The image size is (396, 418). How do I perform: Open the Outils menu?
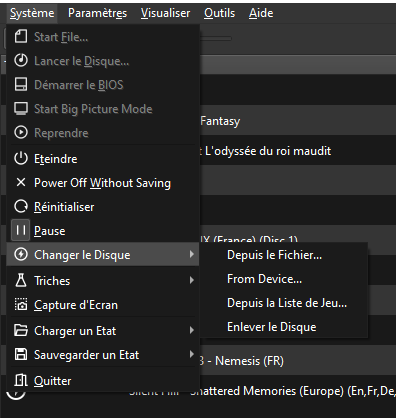(219, 13)
